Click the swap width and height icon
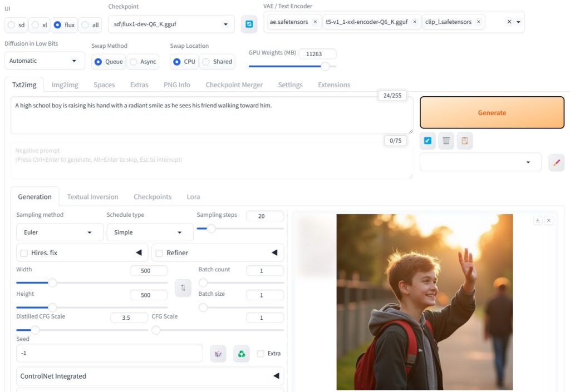 183,287
